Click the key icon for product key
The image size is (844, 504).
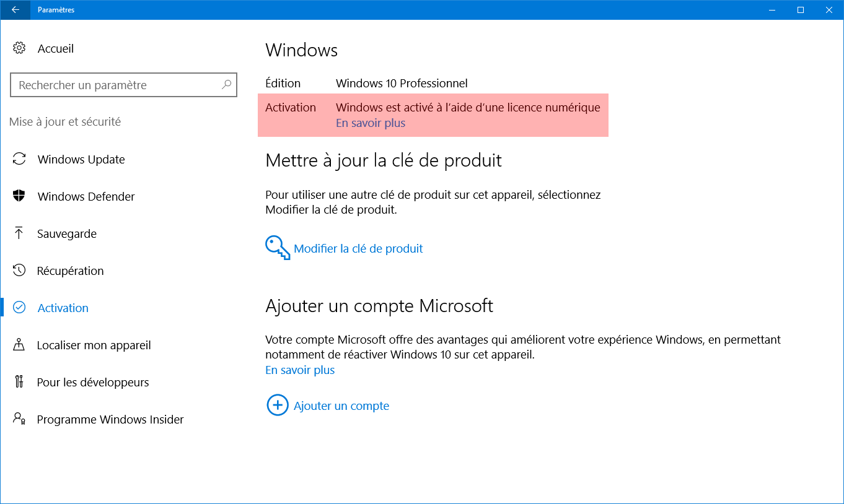(278, 248)
